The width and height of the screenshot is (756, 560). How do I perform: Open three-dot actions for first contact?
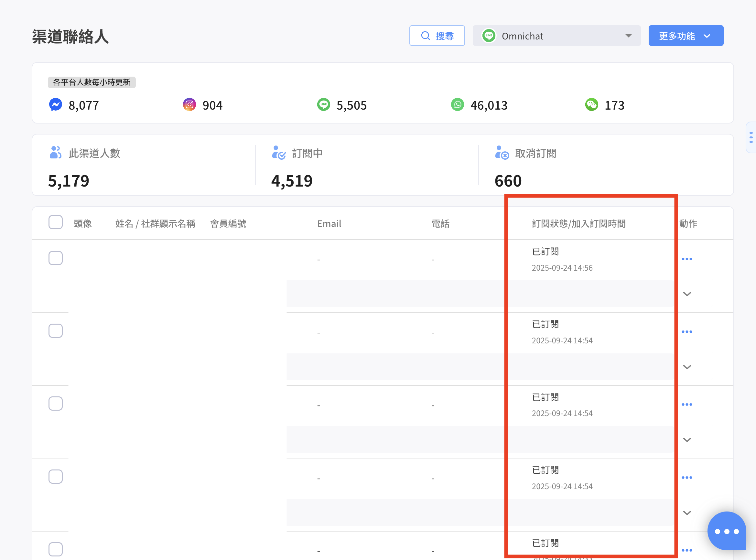coord(687,259)
